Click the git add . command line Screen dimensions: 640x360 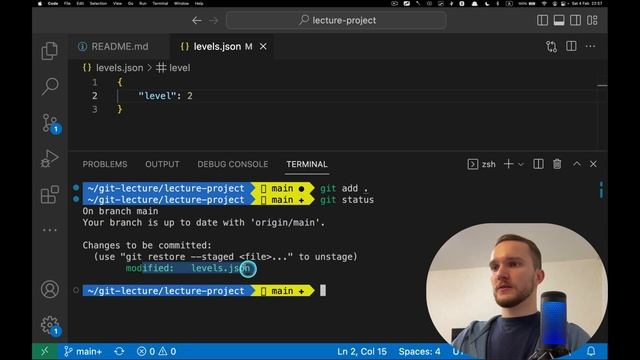[x=344, y=188]
